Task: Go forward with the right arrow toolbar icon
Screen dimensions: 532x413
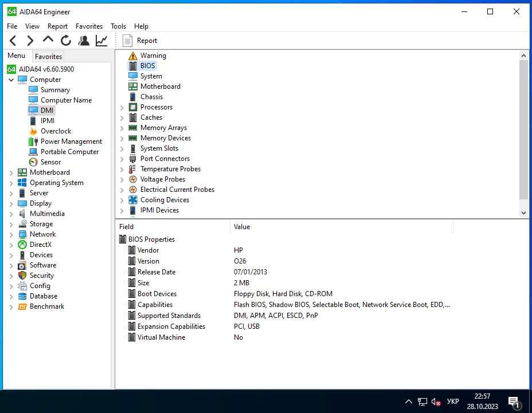Action: 30,41
